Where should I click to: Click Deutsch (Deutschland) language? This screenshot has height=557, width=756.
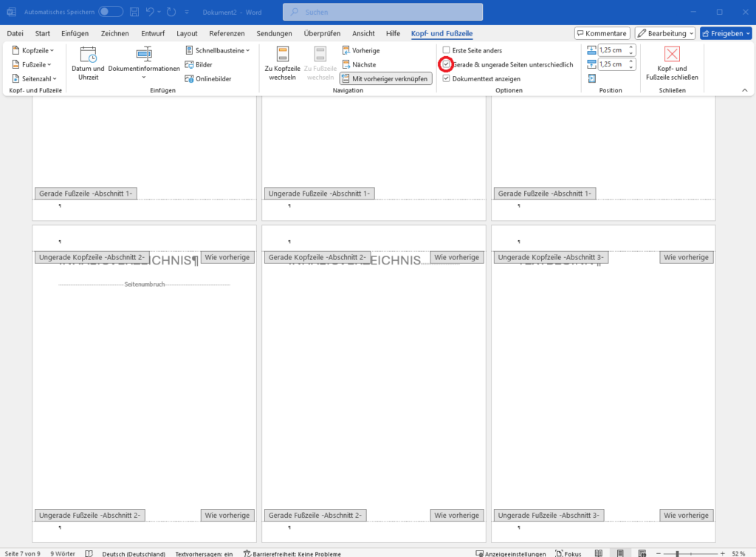pyautogui.click(x=134, y=553)
